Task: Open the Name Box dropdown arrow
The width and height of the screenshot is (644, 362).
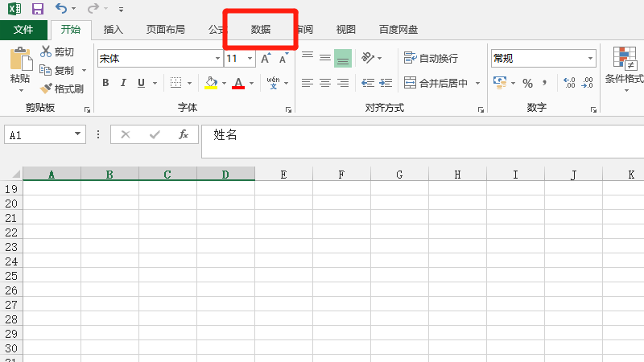Action: point(78,135)
